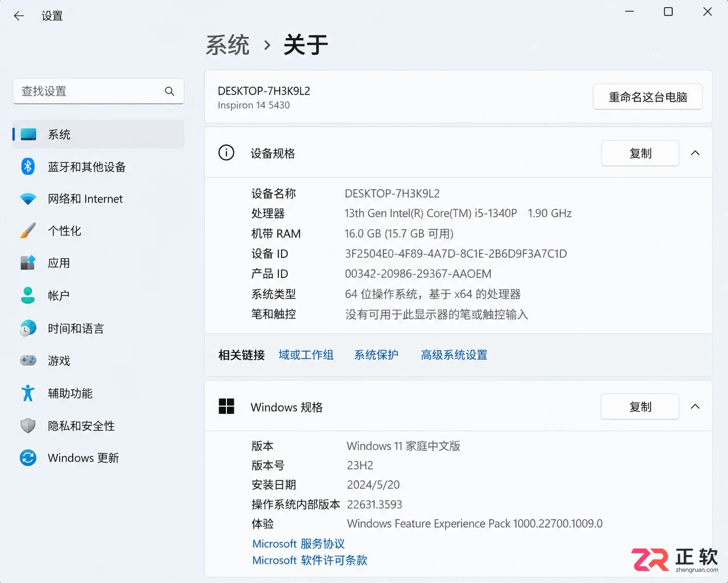The height and width of the screenshot is (583, 728).
Task: Open 隐私和安全性 settings
Action: 99,426
